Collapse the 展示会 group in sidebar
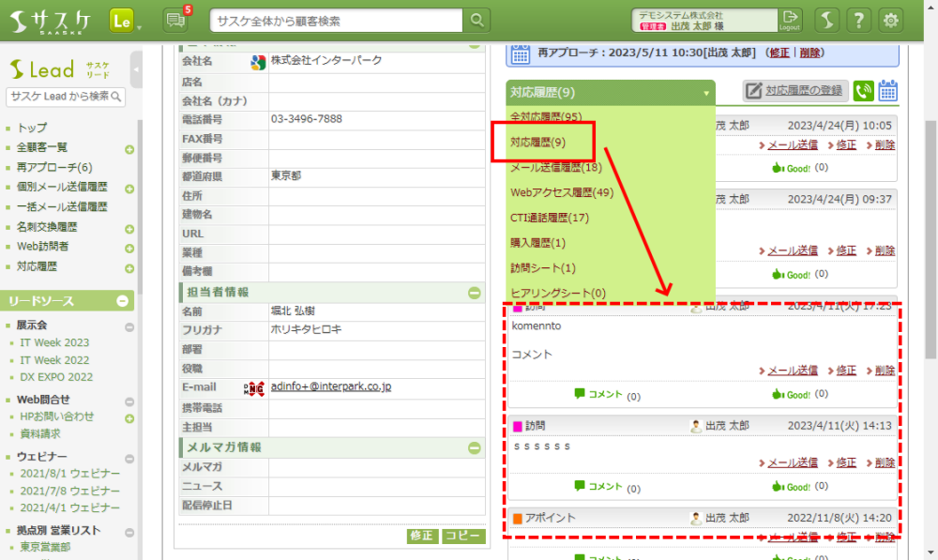The height and width of the screenshot is (560, 938). (x=129, y=326)
